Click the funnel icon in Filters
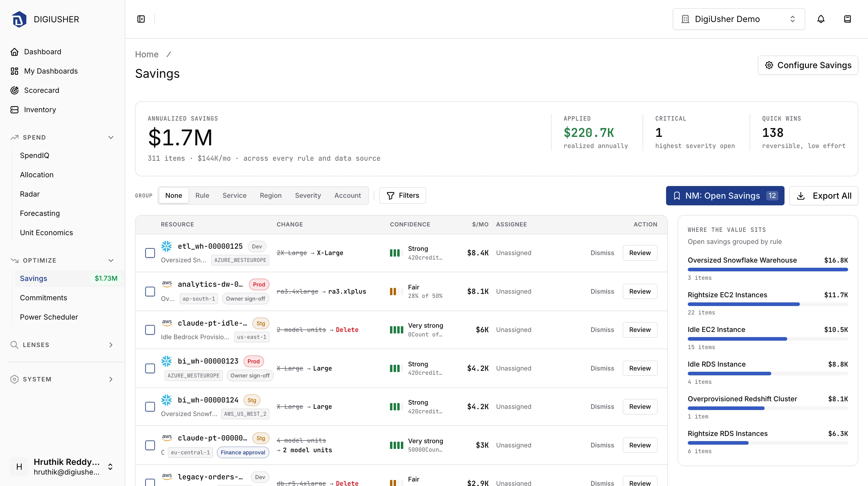This screenshot has width=868, height=486. [391, 195]
